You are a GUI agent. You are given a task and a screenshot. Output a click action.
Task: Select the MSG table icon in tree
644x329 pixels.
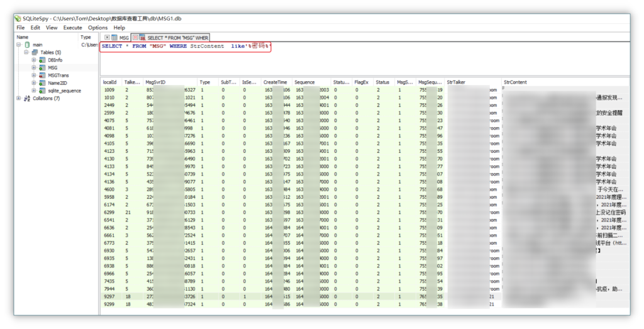coord(42,68)
